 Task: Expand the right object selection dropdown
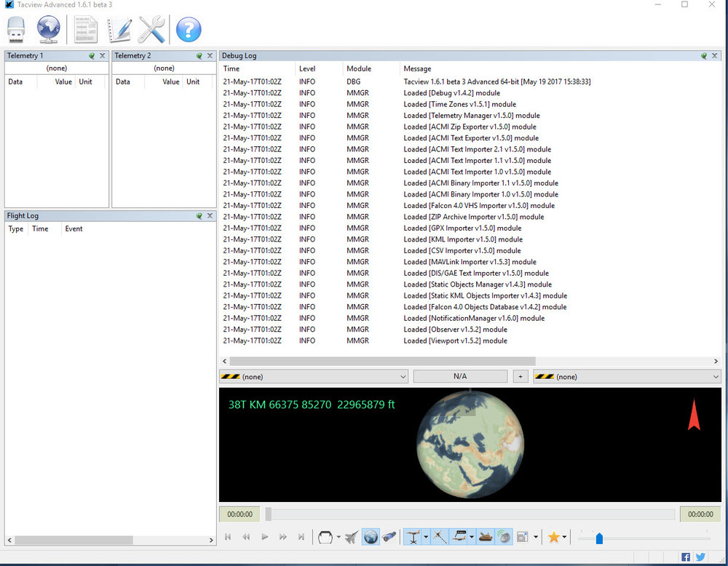pyautogui.click(x=716, y=377)
